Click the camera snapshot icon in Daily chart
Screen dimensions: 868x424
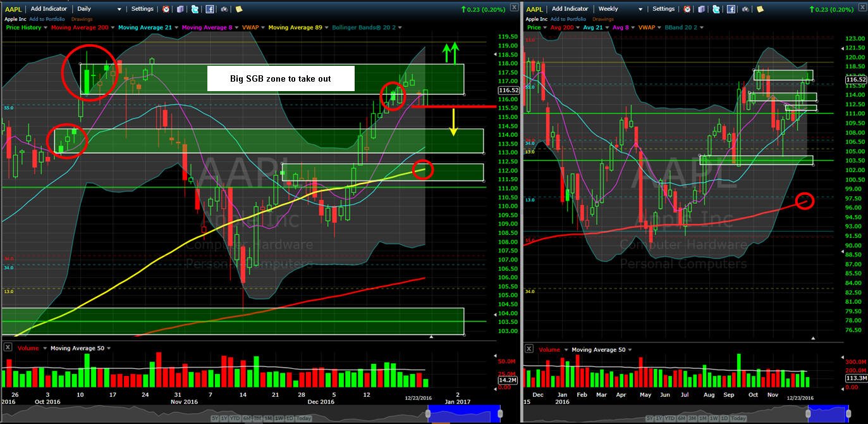pos(224,9)
